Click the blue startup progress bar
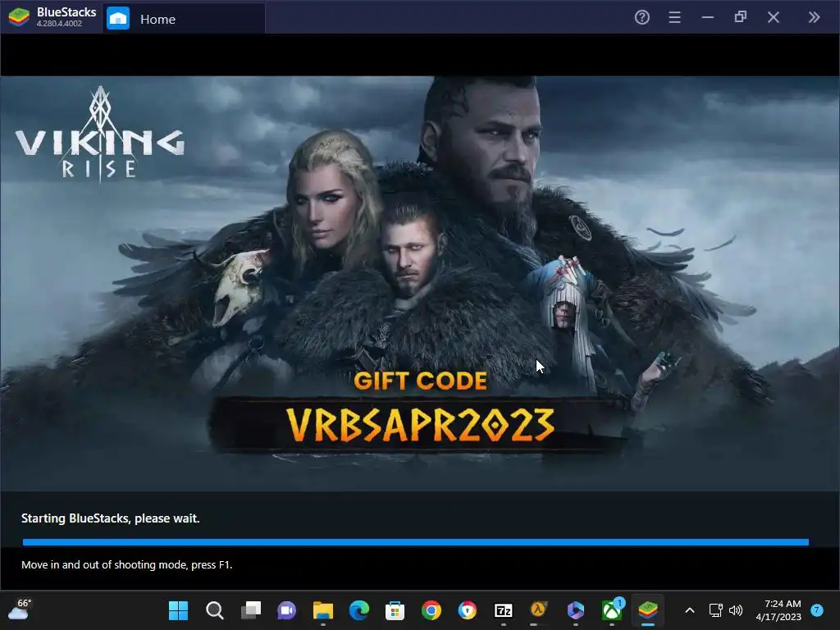Image resolution: width=840 pixels, height=630 pixels. point(416,542)
